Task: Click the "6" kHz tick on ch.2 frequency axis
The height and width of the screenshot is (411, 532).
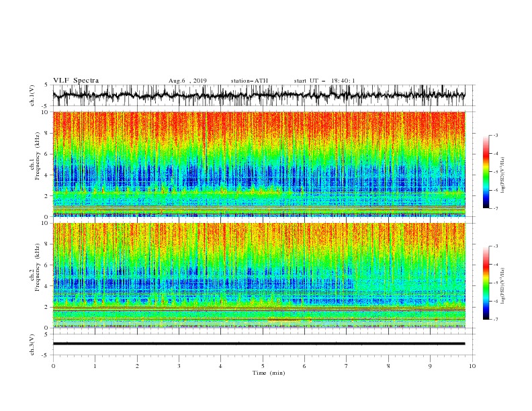Action: (46, 265)
